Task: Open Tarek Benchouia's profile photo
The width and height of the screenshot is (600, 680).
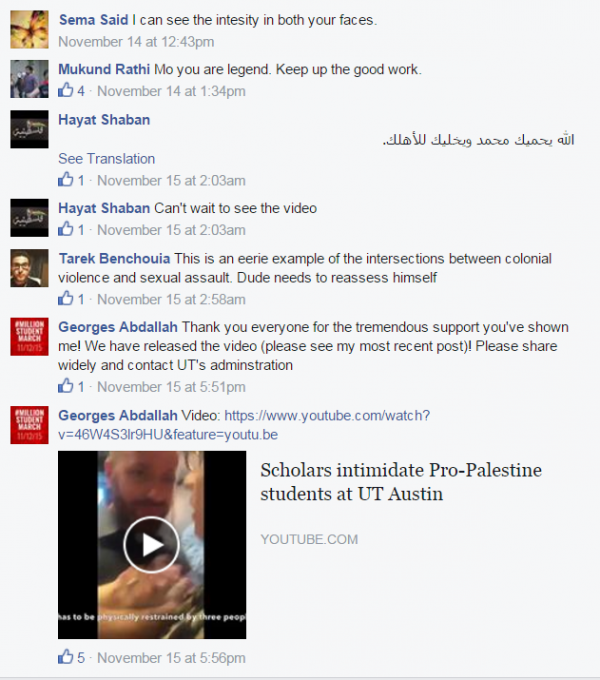Action: [x=29, y=268]
